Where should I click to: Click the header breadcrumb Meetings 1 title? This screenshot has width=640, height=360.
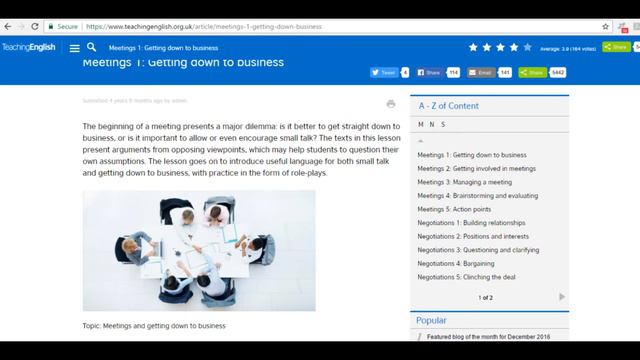coord(163,48)
